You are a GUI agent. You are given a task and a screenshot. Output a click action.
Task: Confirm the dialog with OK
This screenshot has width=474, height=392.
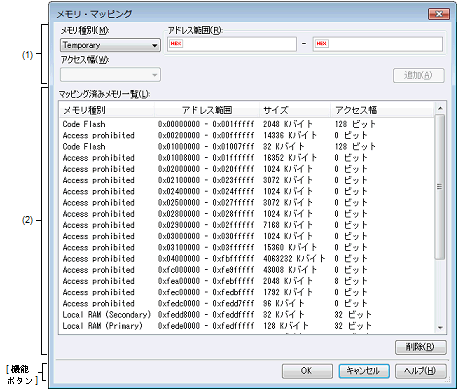pyautogui.click(x=307, y=371)
